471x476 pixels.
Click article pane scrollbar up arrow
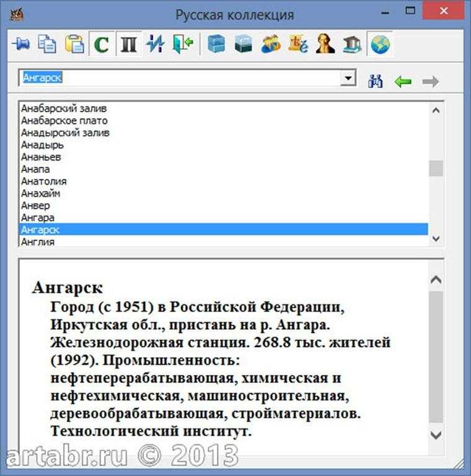pyautogui.click(x=436, y=280)
